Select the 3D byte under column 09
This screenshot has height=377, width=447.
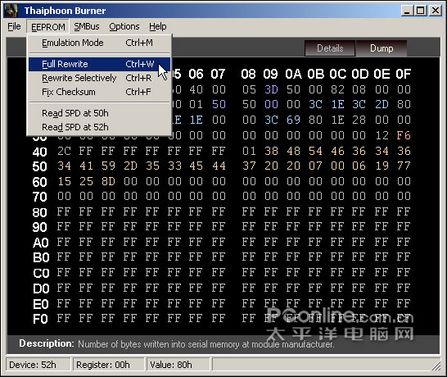coord(271,89)
